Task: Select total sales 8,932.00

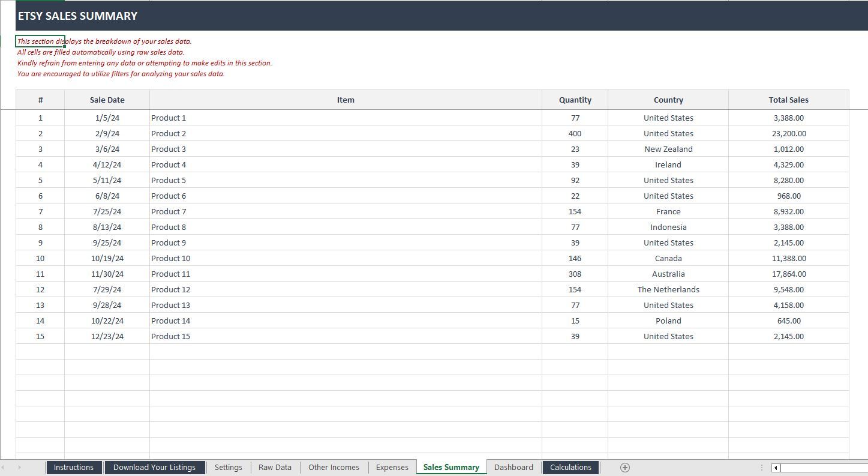Action: [x=788, y=212]
